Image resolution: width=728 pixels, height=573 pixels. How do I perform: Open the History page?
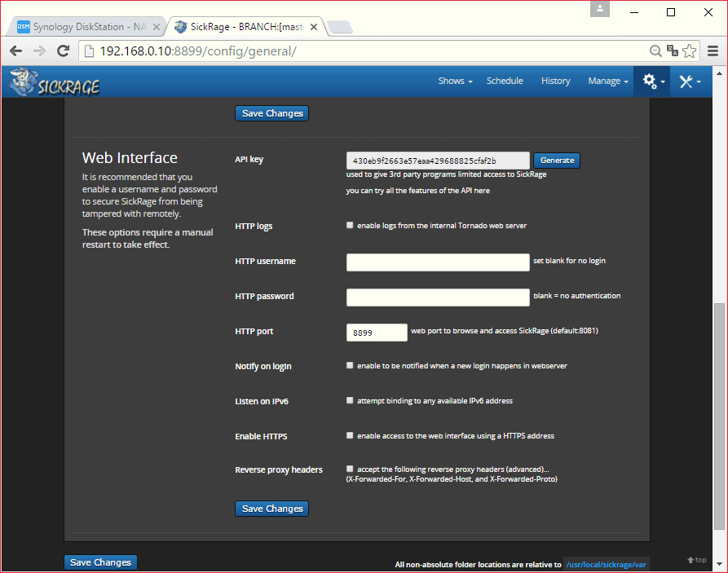click(x=555, y=81)
